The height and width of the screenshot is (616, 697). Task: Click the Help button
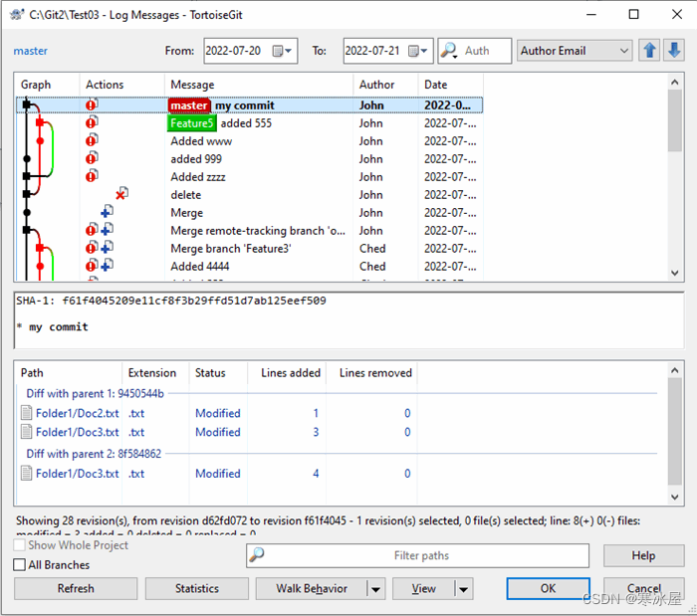click(643, 555)
